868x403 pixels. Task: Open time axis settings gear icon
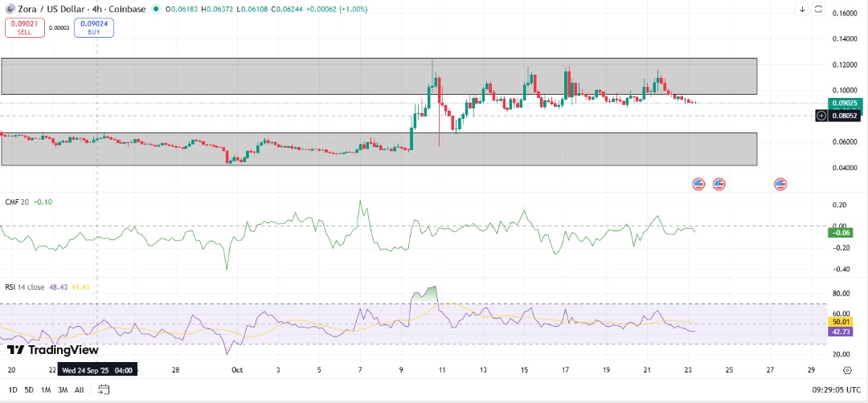[847, 370]
